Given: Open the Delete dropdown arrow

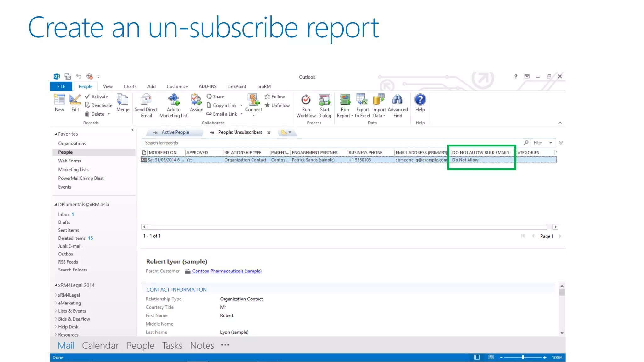Looking at the screenshot, I should [109, 114].
